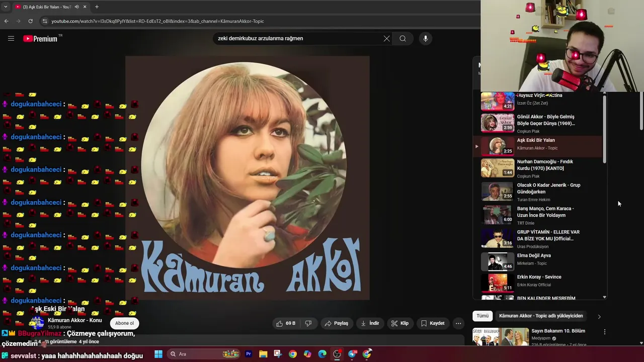
Task: Save the video with Kaydet
Action: [433, 323]
